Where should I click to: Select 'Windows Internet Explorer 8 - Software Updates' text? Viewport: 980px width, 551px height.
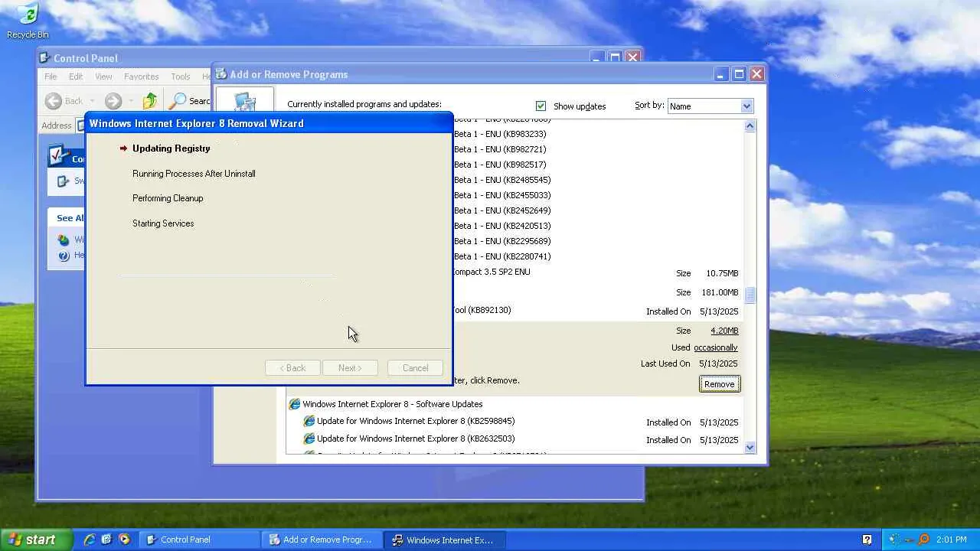pyautogui.click(x=393, y=404)
